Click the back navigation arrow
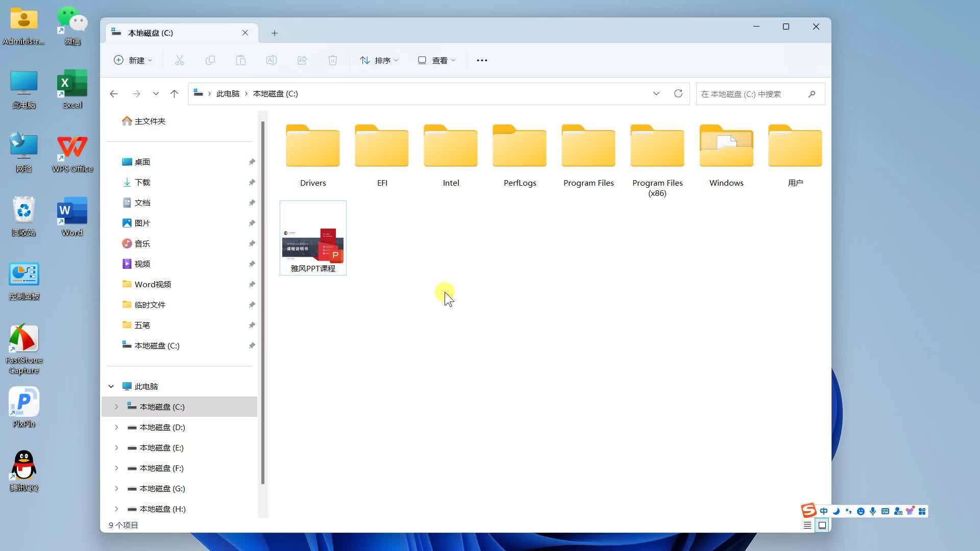The image size is (980, 551). 114,93
